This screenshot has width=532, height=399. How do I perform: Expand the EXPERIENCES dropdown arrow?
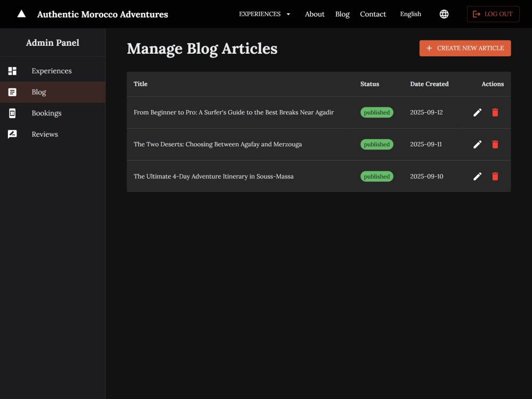(x=288, y=14)
